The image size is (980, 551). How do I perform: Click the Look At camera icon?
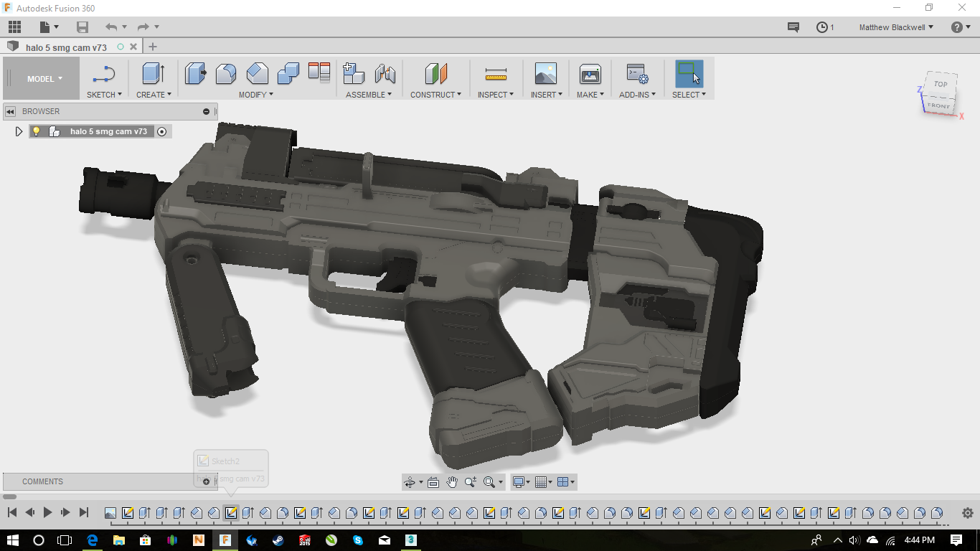(x=433, y=482)
